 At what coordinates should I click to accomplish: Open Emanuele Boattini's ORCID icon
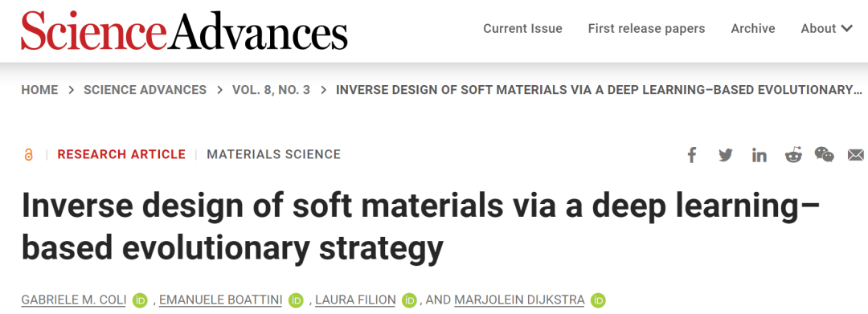click(296, 300)
